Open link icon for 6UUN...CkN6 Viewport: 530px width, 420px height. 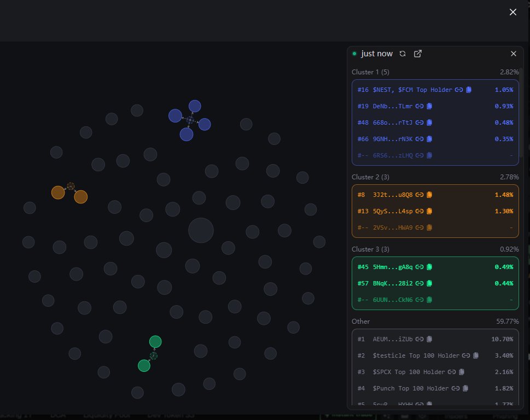pyautogui.click(x=420, y=300)
